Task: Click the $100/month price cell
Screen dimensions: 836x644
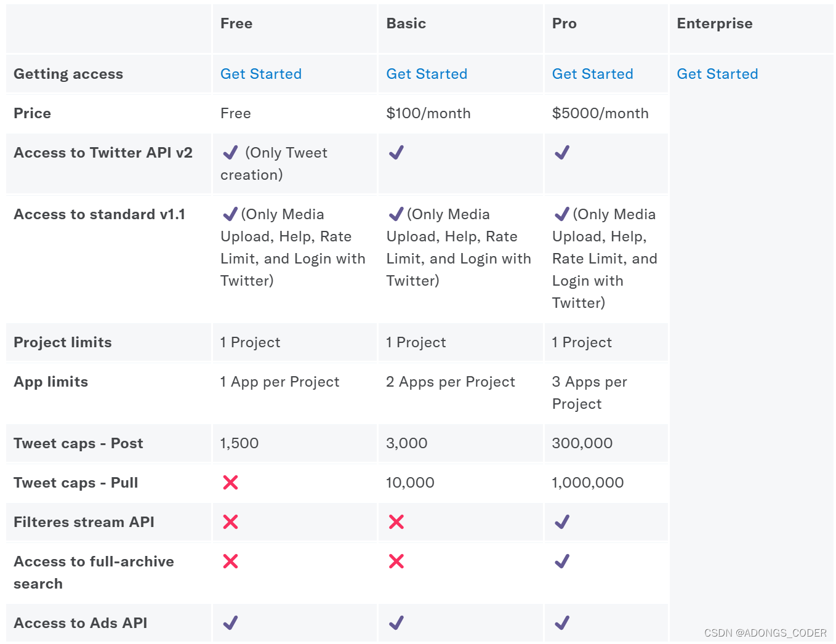Action: tap(428, 113)
